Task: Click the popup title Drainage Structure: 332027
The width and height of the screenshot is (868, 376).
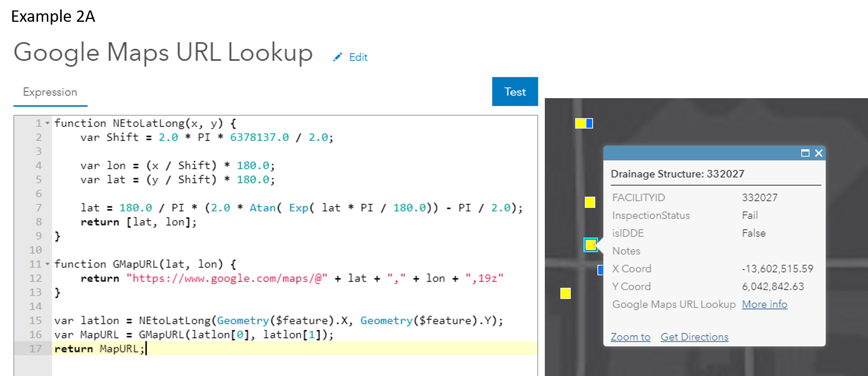Action: pos(677,174)
